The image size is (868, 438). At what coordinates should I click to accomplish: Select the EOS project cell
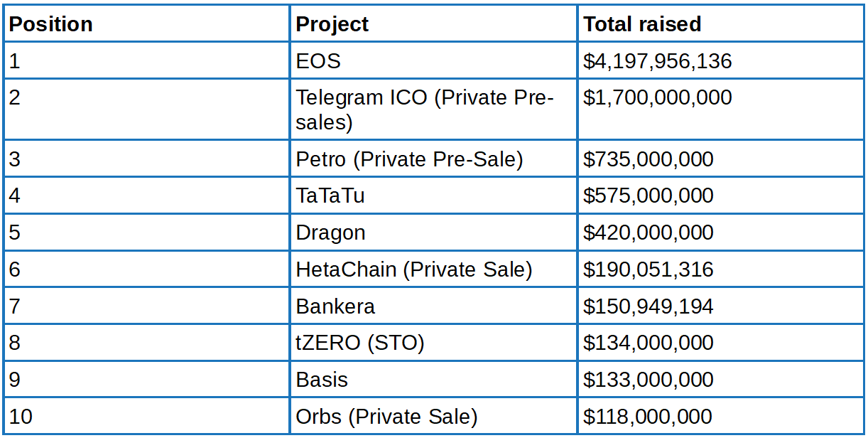coord(318,61)
